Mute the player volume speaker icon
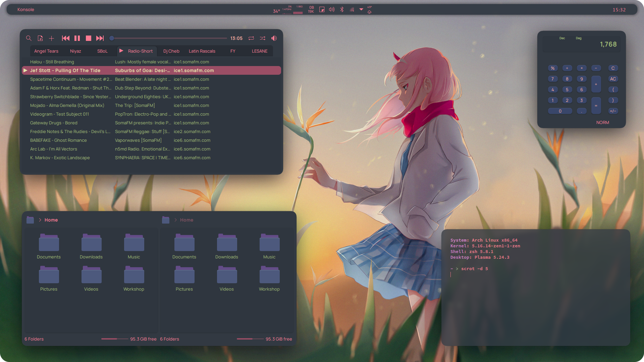This screenshot has width=644, height=362. pos(274,38)
